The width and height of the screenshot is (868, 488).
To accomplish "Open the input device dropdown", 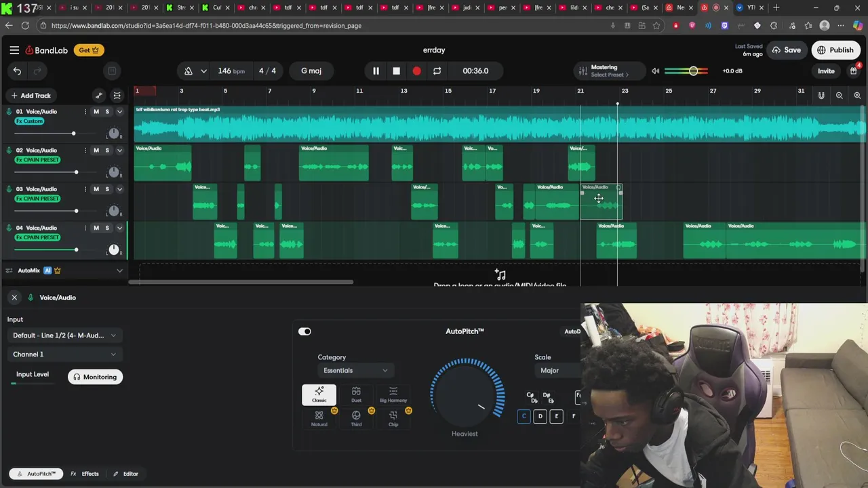I will click(x=64, y=335).
